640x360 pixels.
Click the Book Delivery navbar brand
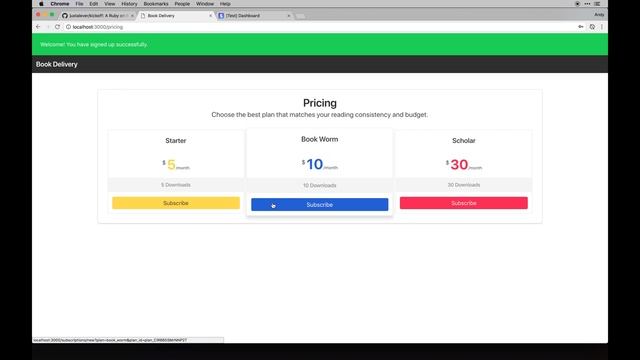(56, 64)
